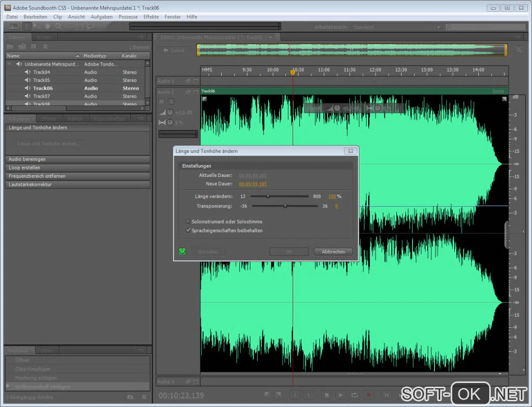Image resolution: width=532 pixels, height=407 pixels.
Task: Select the Zoom magnifier tool
Action: 58,26
